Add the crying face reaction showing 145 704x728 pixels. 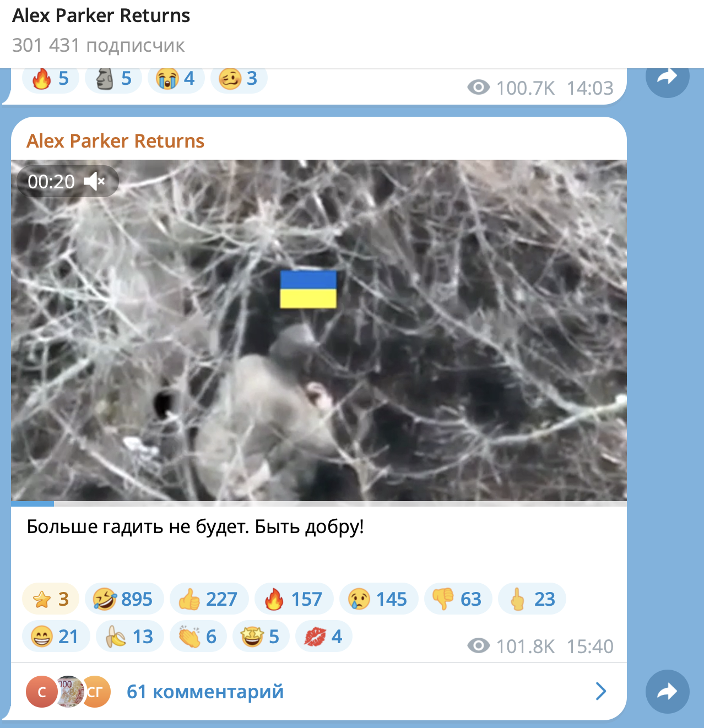(379, 599)
